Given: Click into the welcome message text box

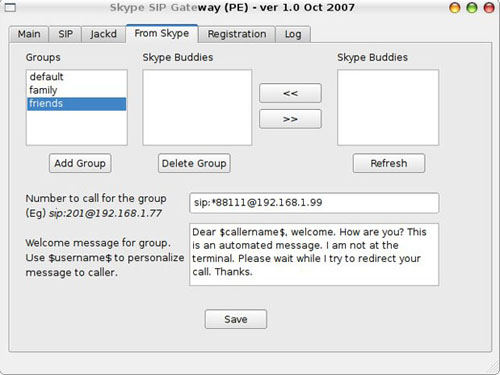Looking at the screenshot, I should (x=314, y=255).
